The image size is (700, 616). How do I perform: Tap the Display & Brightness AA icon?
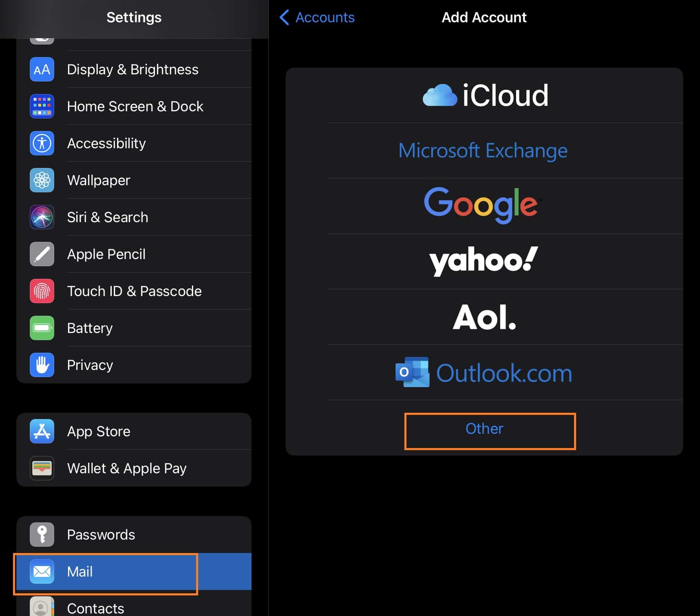(x=42, y=69)
